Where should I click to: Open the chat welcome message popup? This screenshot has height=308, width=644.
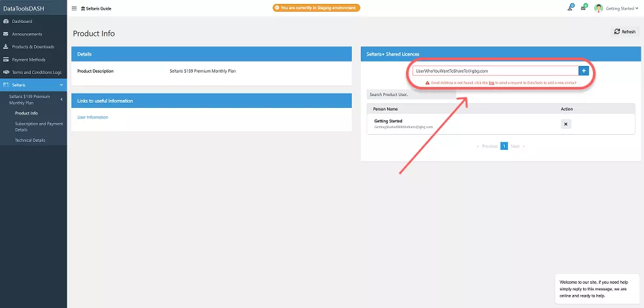point(597,288)
